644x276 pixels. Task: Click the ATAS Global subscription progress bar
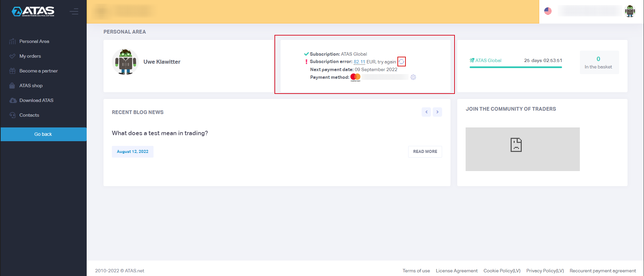coord(516,67)
